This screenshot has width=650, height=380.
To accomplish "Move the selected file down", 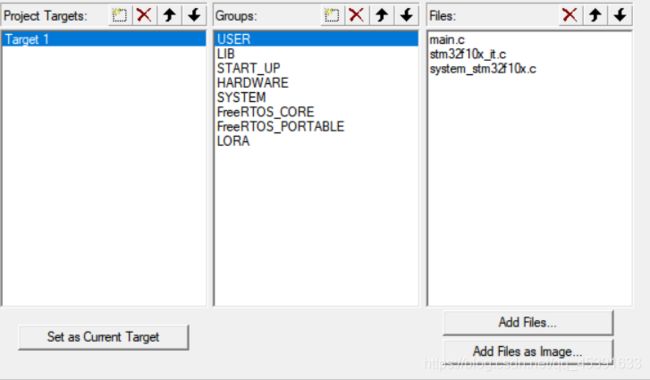I will point(620,16).
